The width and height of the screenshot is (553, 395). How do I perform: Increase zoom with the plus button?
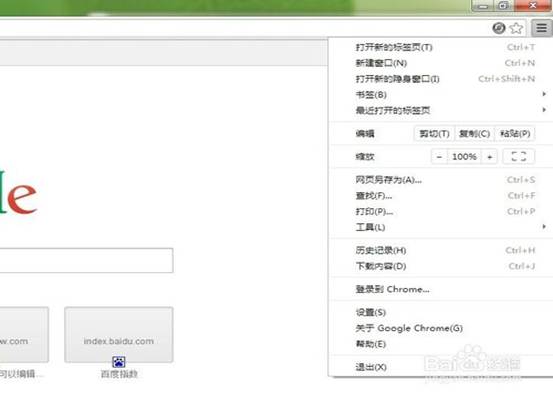[x=490, y=157]
